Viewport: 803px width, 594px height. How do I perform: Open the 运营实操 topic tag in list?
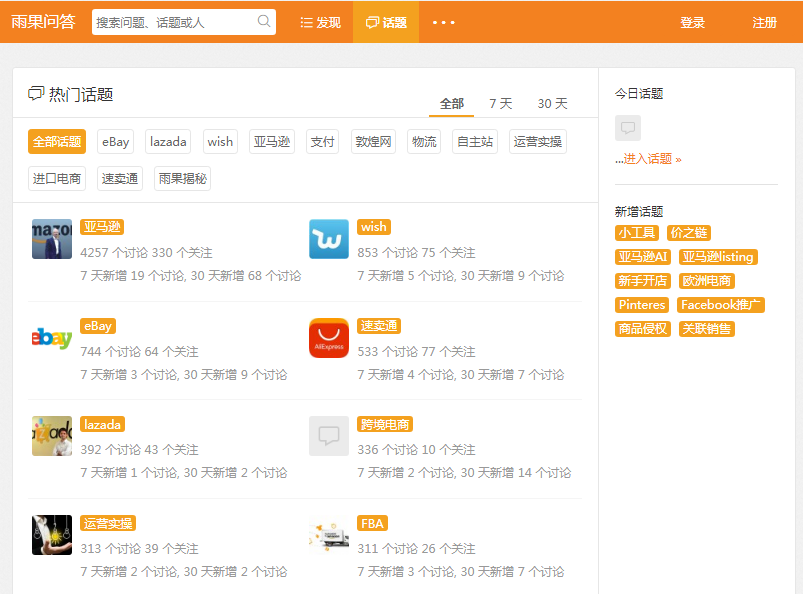(108, 523)
